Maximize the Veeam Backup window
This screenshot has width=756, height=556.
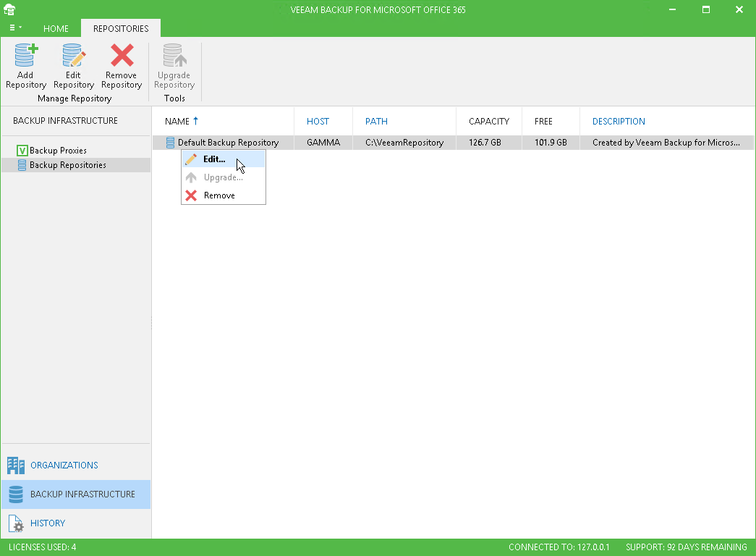(x=706, y=9)
